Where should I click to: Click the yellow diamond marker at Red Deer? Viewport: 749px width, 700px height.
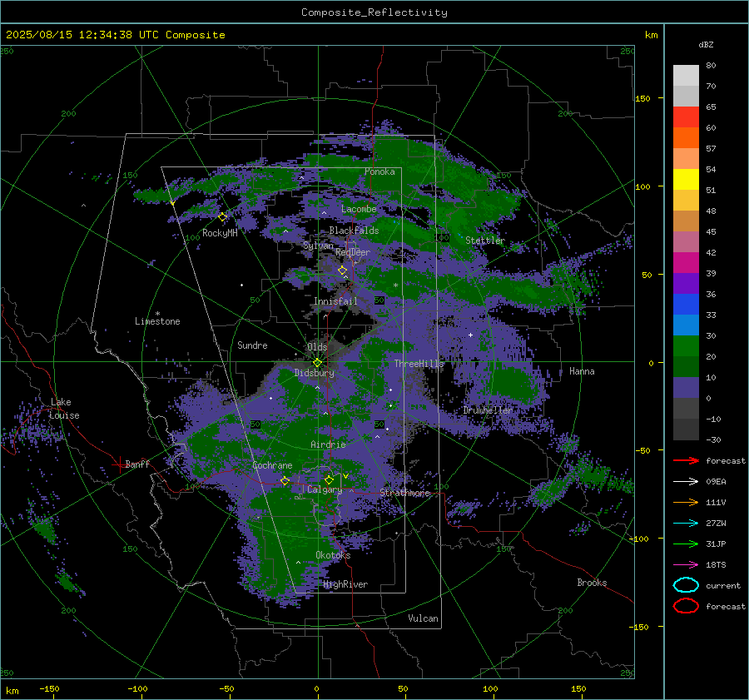[343, 271]
